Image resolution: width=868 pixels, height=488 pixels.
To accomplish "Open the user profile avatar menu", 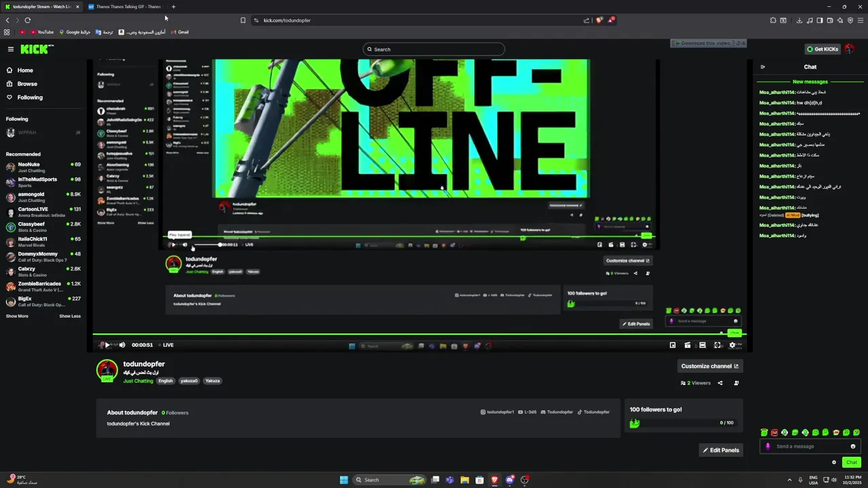I will coord(849,49).
